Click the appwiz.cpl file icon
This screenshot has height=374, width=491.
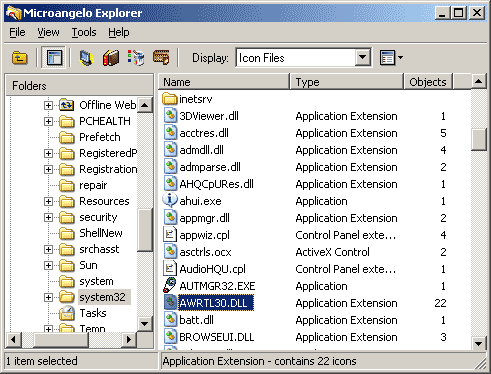point(170,235)
